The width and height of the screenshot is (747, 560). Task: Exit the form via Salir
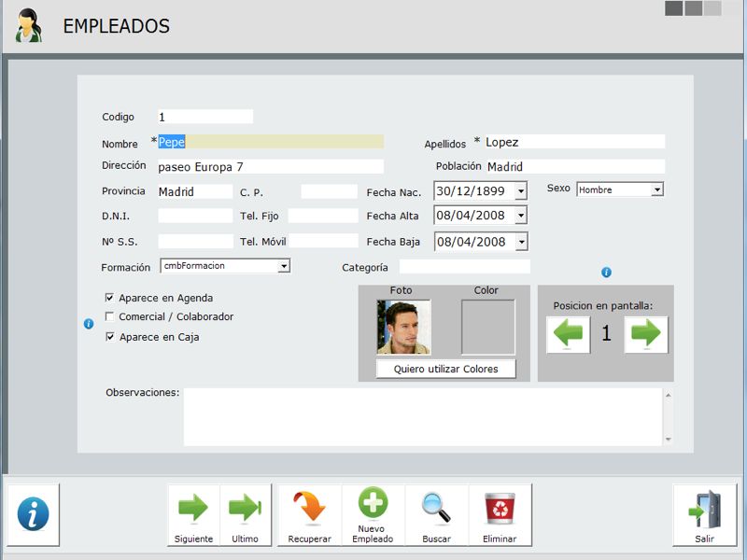(x=704, y=514)
